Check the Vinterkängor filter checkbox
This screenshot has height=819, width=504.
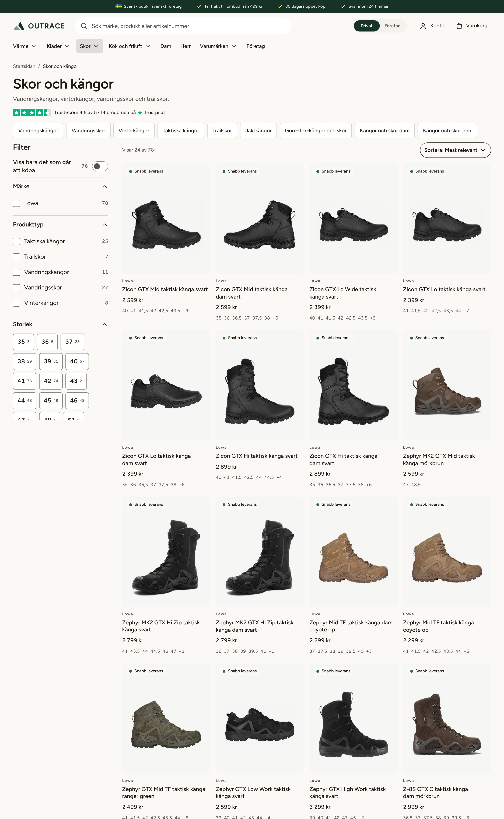pos(16,303)
